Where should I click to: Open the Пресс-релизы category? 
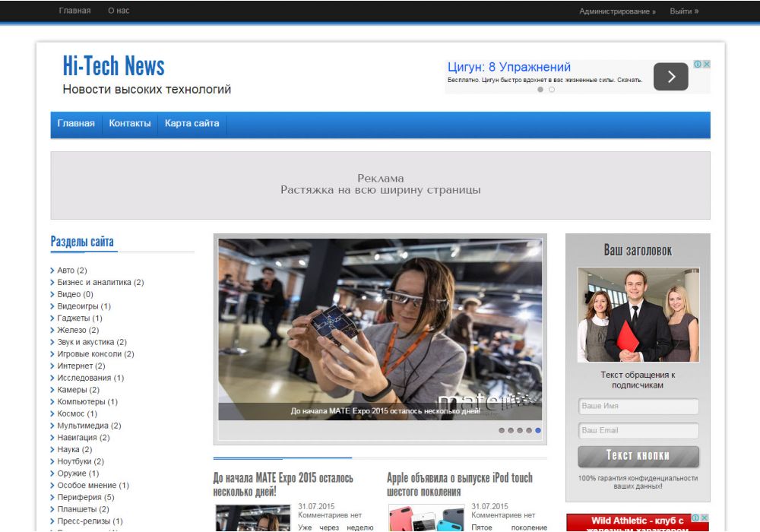point(90,521)
